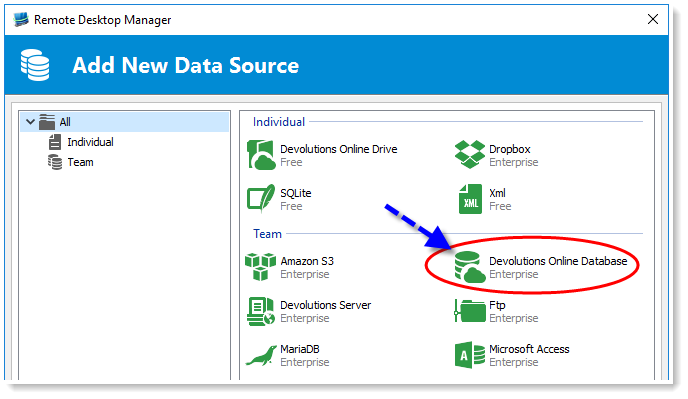The width and height of the screenshot is (688, 399).
Task: Click the Devolutions Online Database icon
Action: [470, 266]
